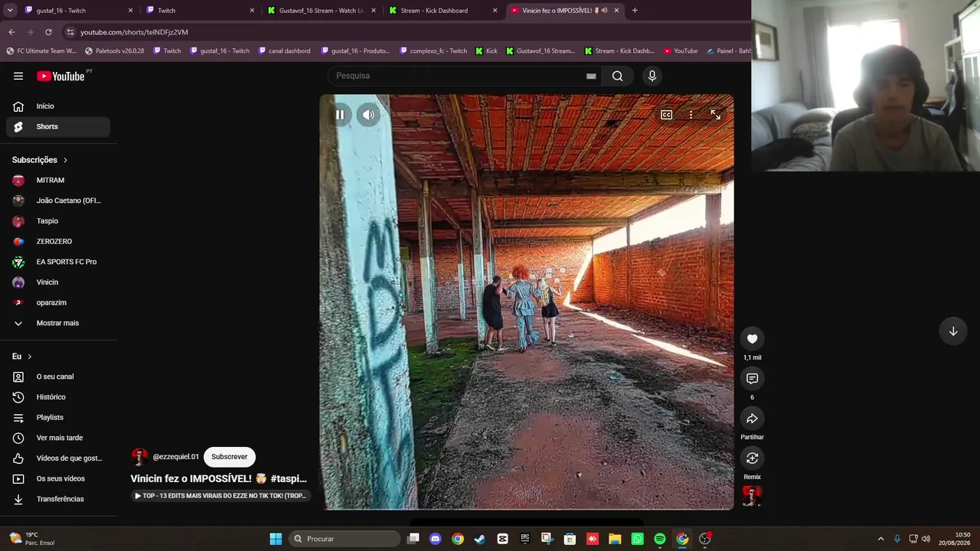Switch to Stream - Kick Dashboard tab
The image size is (980, 551).
[443, 11]
